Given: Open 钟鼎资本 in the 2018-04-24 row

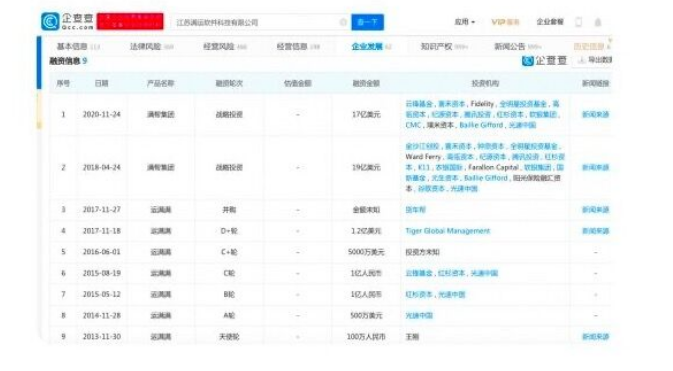Looking at the screenshot, I should 491,146.
